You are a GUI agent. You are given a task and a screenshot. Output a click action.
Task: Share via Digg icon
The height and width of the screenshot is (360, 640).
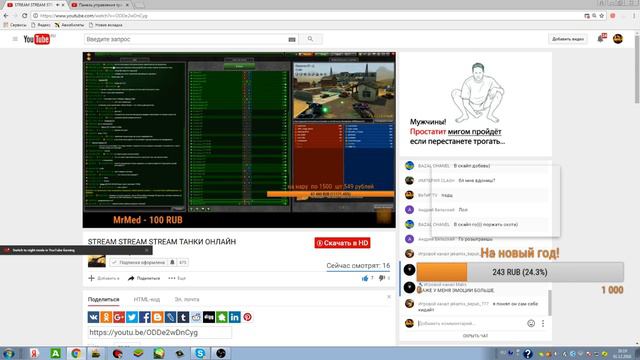[x=209, y=317]
